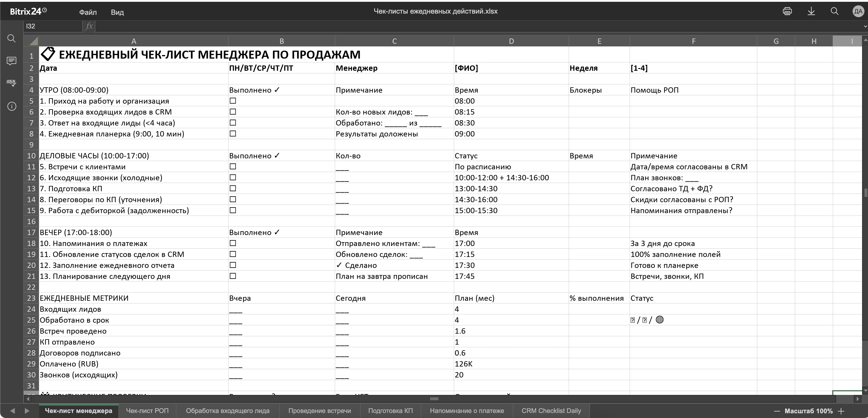Click the Bitrix24 logo
The width and height of the screenshot is (868, 418).
pyautogui.click(x=28, y=12)
